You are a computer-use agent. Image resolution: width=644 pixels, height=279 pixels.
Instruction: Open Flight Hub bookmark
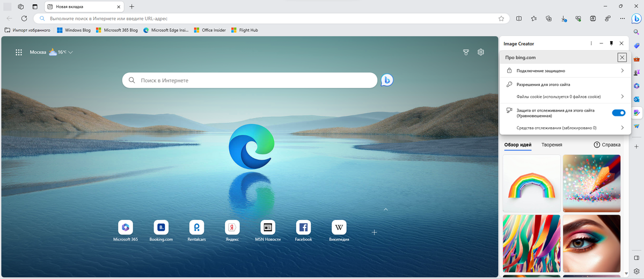tap(244, 30)
